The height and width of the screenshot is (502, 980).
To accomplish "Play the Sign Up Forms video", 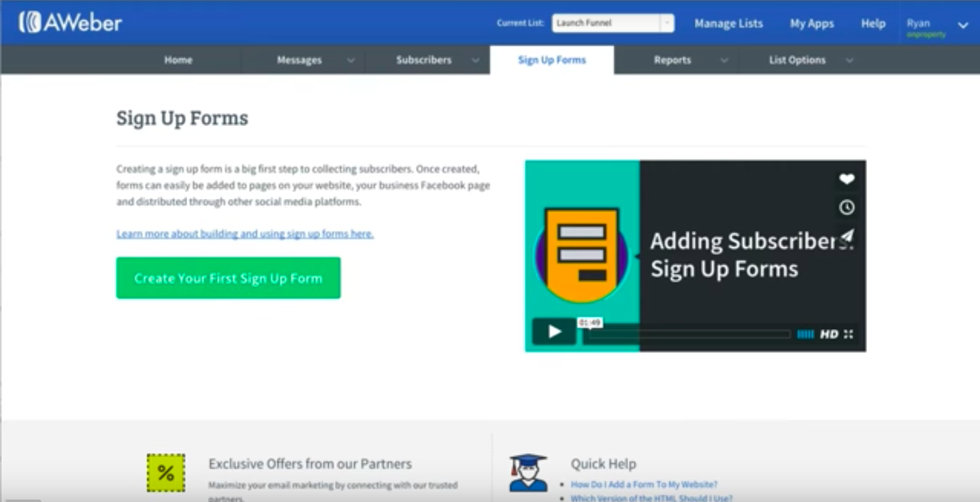I will click(x=554, y=332).
